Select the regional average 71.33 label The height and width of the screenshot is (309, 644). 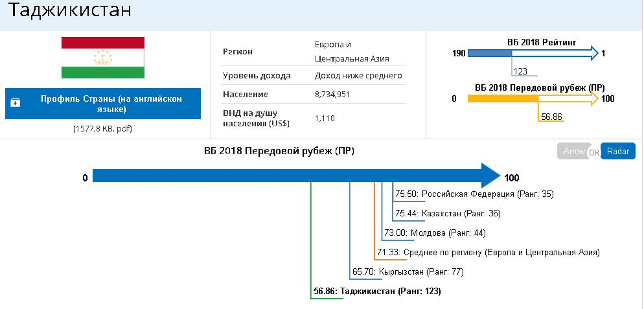[x=488, y=252]
